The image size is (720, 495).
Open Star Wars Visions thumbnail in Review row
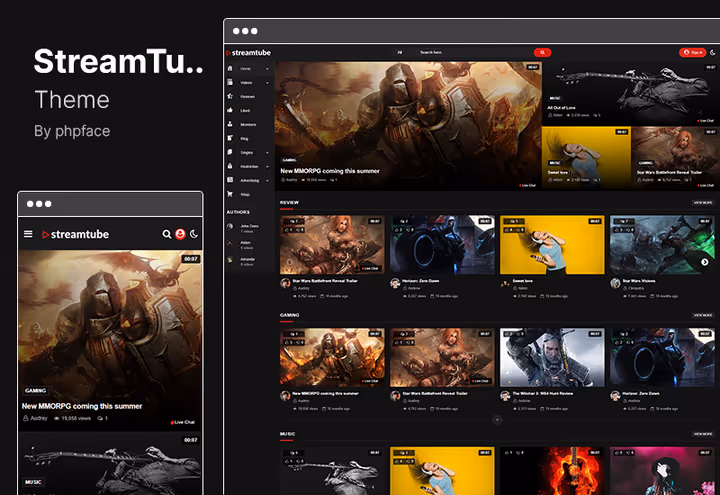point(662,244)
